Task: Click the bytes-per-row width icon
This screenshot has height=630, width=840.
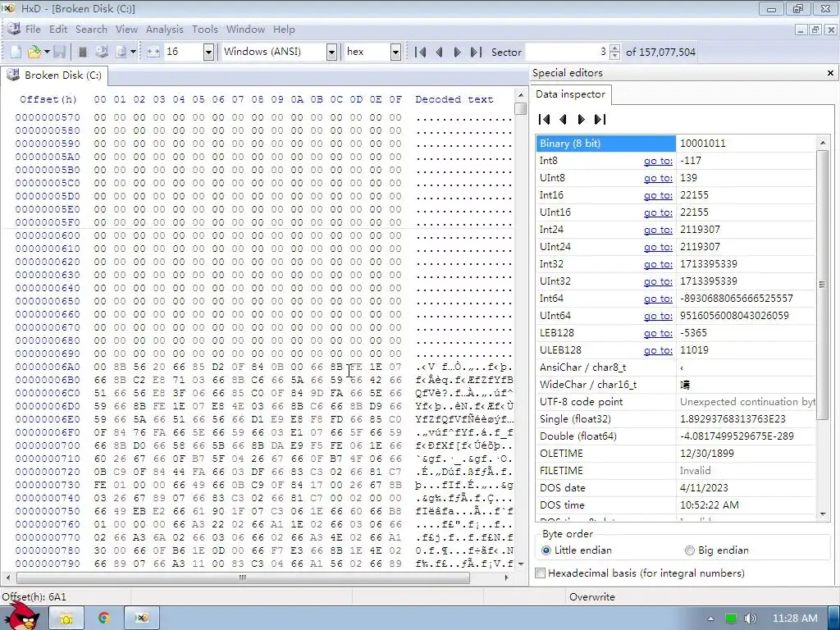Action: (153, 52)
